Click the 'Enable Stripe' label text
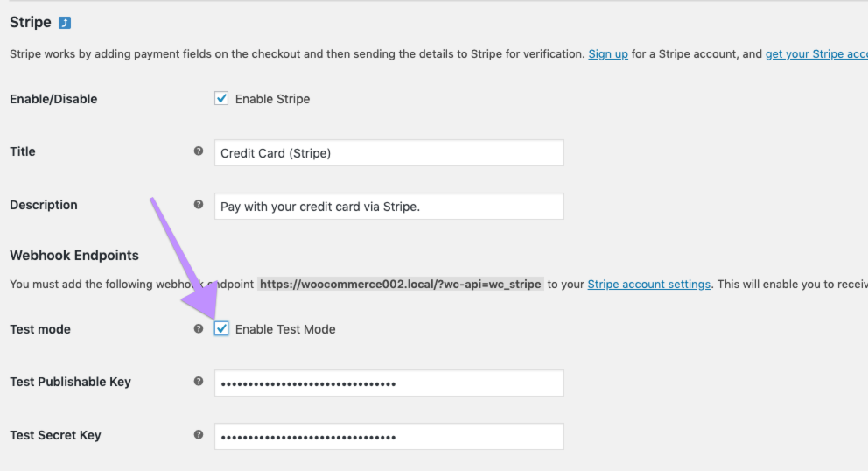 click(272, 99)
